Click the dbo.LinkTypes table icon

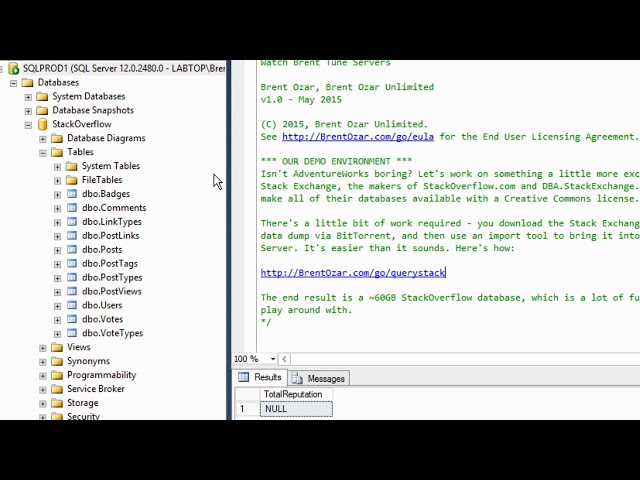point(72,222)
